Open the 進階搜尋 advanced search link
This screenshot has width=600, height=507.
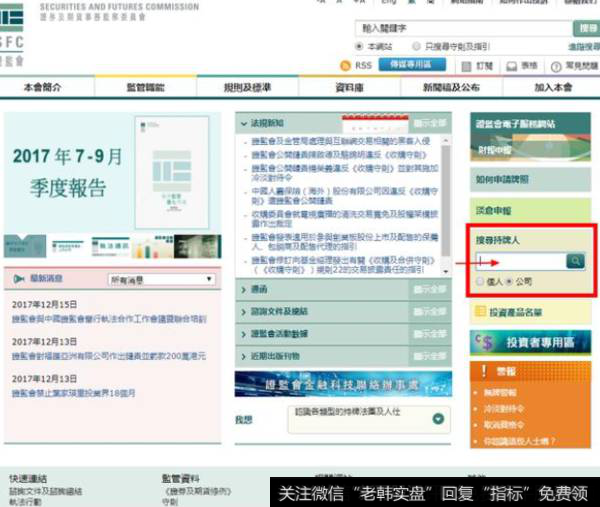(x=584, y=47)
